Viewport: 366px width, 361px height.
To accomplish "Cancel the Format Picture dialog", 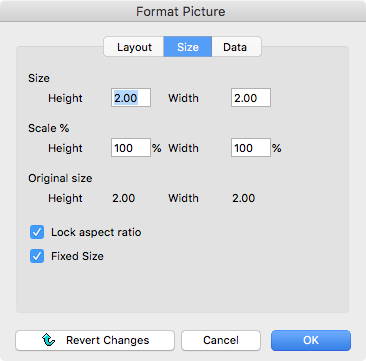I will pyautogui.click(x=221, y=340).
